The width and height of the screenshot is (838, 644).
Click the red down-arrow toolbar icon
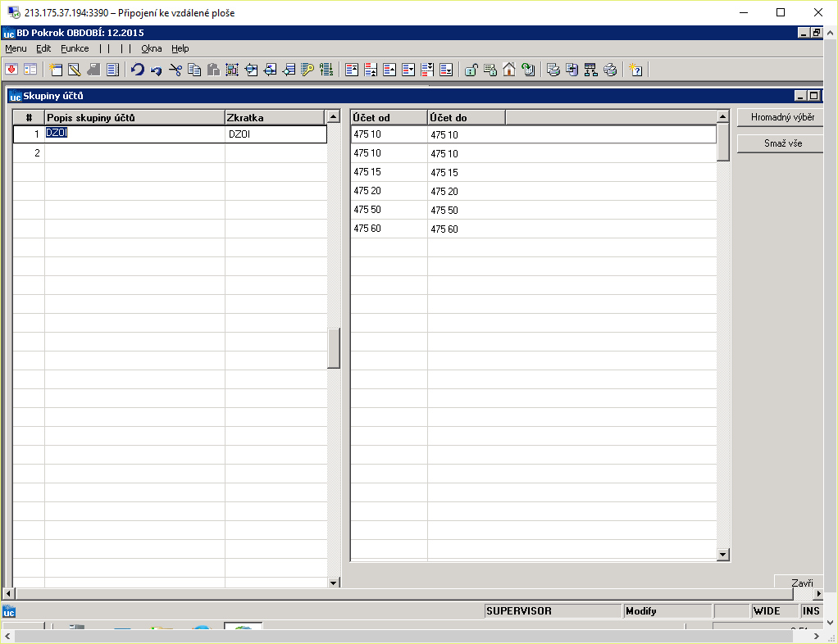[x=11, y=70]
